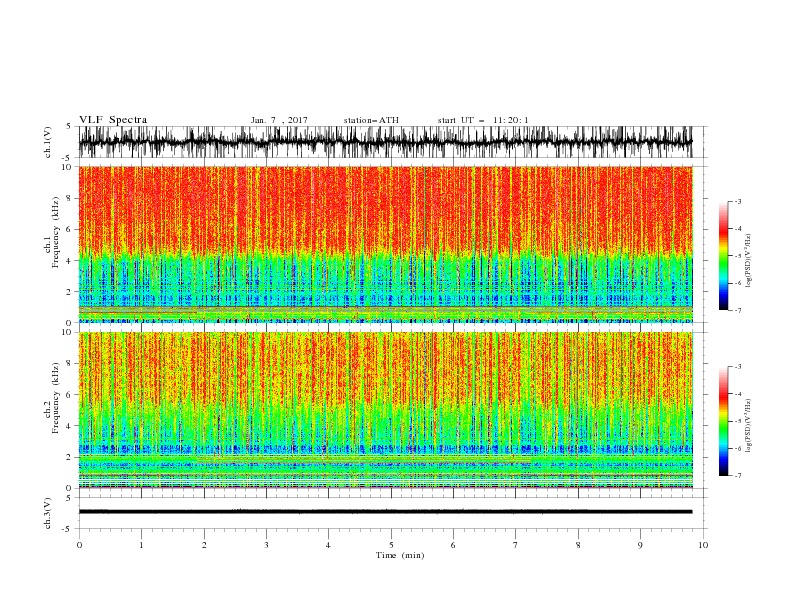
Task: Click the "station=ATH" header label
Action: [x=371, y=120]
